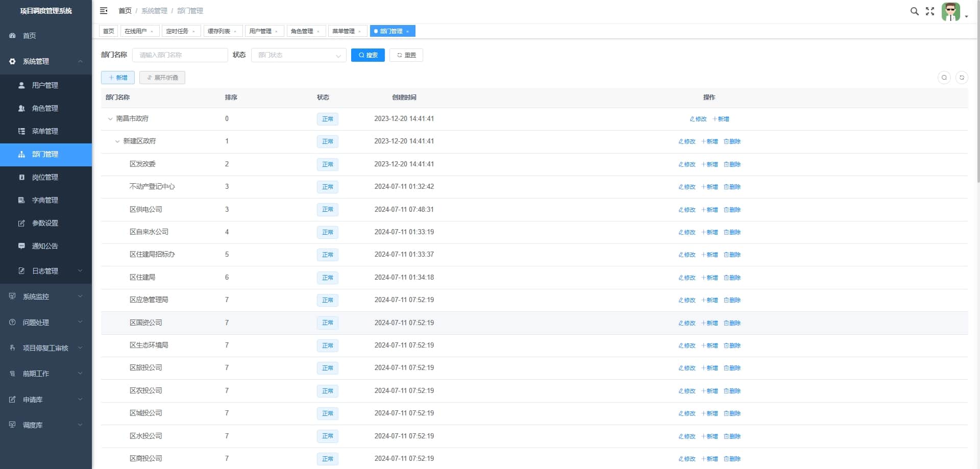
Task: Expand the 前期工作 sidebar group
Action: 46,374
